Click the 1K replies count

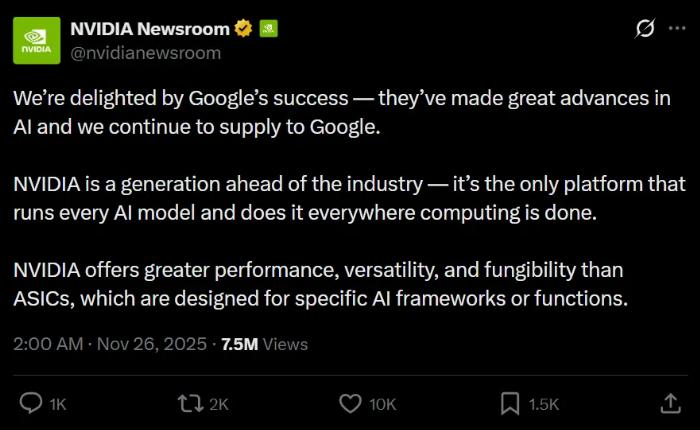(57, 404)
